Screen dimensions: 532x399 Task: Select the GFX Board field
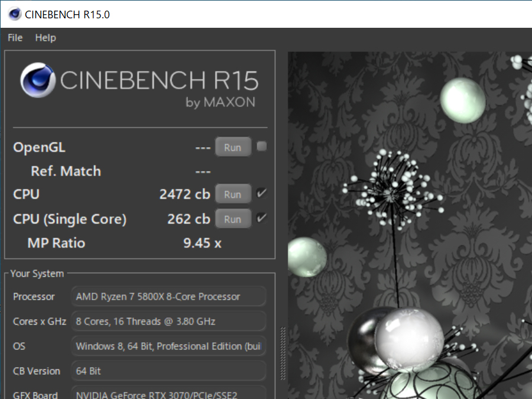[168, 394]
